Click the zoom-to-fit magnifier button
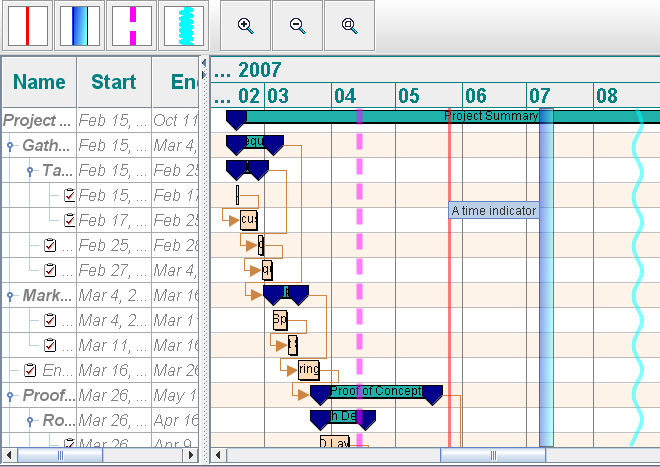This screenshot has width=660, height=467. (350, 26)
